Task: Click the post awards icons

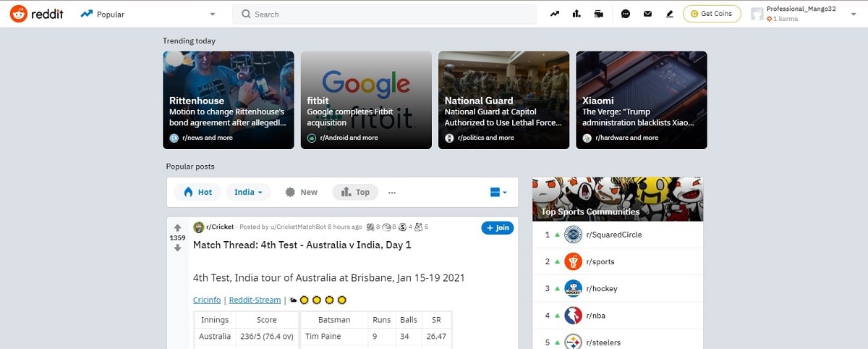Action: click(x=397, y=227)
